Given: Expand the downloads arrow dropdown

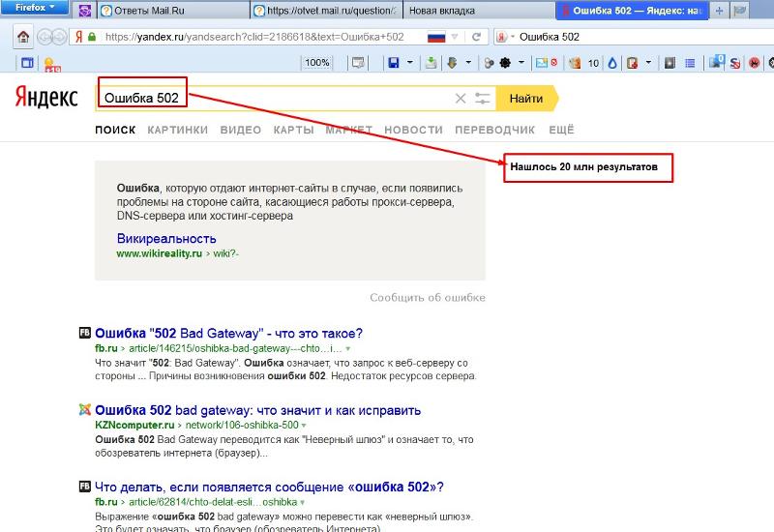Looking at the screenshot, I should tap(468, 63).
